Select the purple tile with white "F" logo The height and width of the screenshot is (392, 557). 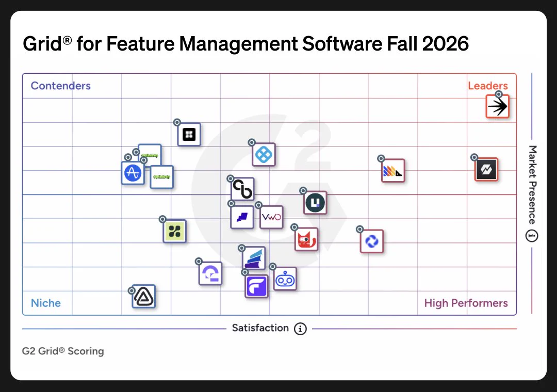click(x=256, y=286)
